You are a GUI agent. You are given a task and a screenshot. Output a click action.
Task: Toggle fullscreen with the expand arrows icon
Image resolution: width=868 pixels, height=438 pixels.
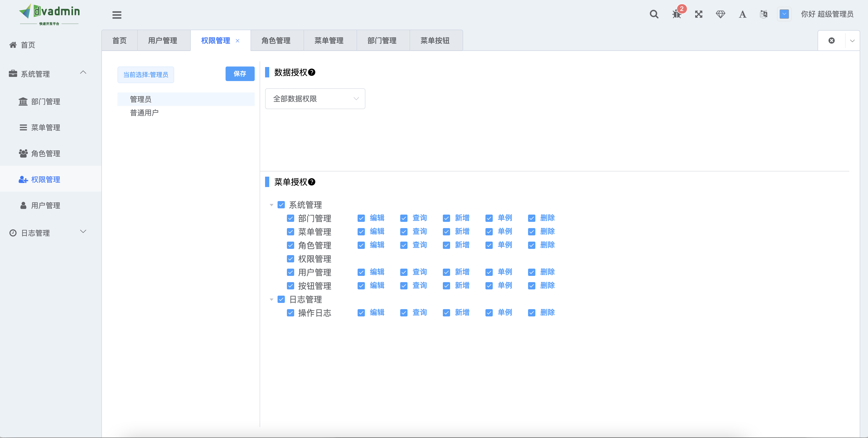point(699,14)
